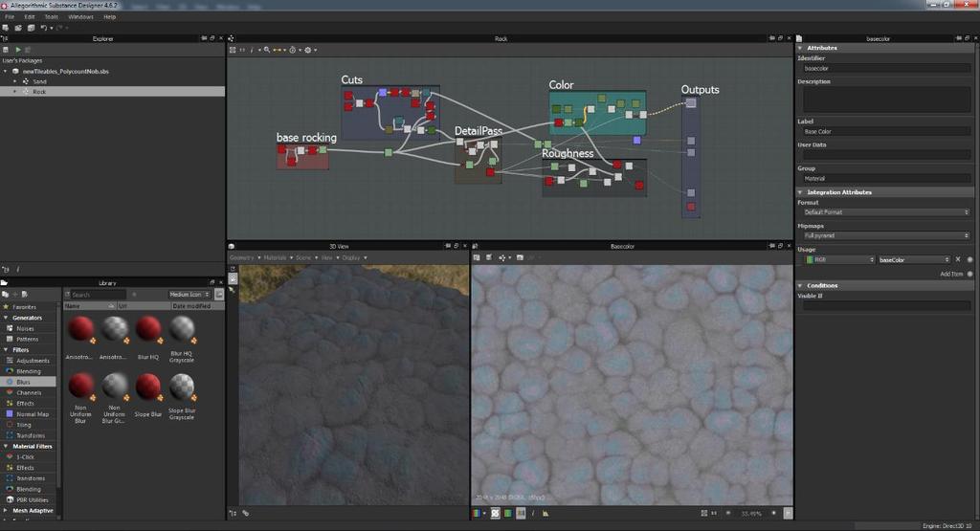Collapse the Conditions section
980x531 pixels.
pyautogui.click(x=800, y=285)
